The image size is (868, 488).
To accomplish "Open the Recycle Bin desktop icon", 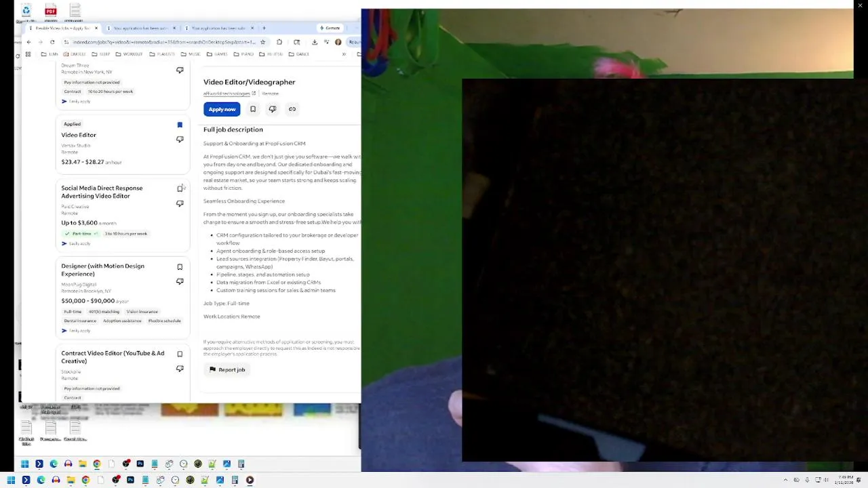I will click(26, 11).
